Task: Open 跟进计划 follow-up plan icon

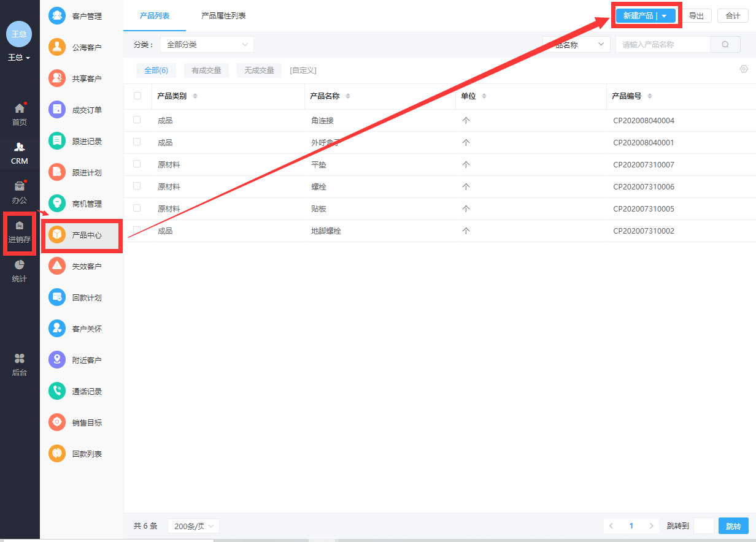Action: click(57, 172)
